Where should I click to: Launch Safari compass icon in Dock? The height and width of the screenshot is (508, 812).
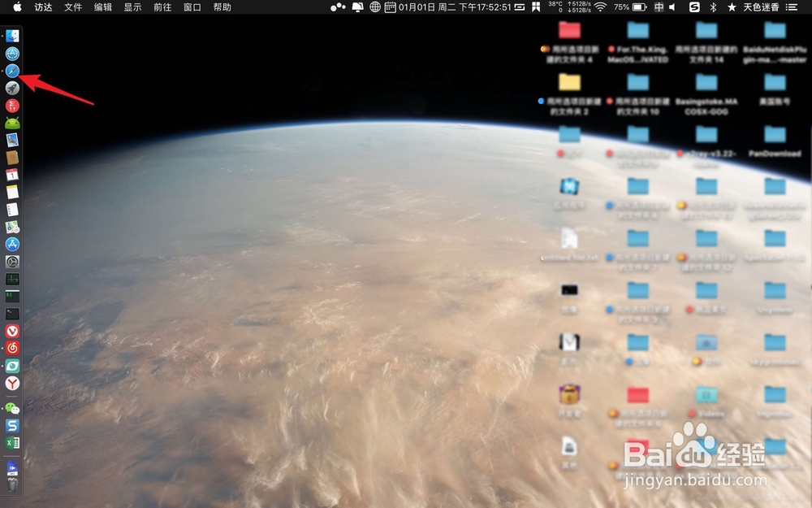[12, 71]
